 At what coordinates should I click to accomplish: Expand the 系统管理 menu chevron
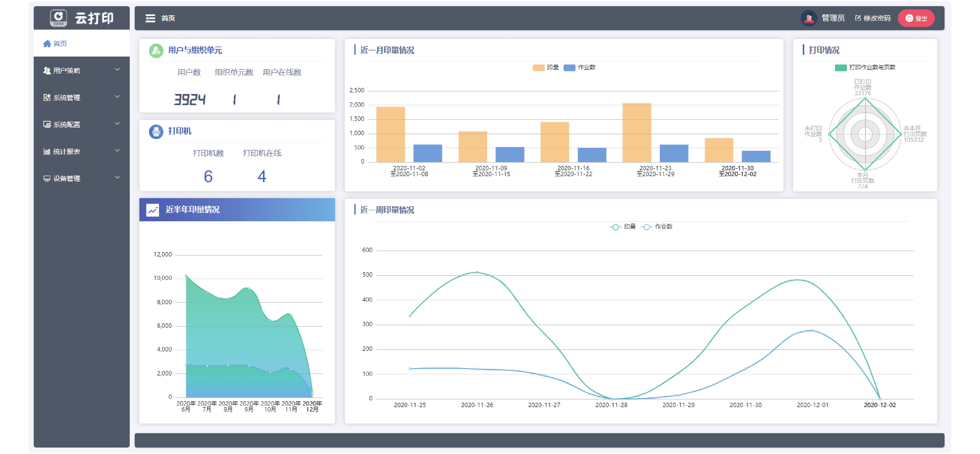pos(117,97)
